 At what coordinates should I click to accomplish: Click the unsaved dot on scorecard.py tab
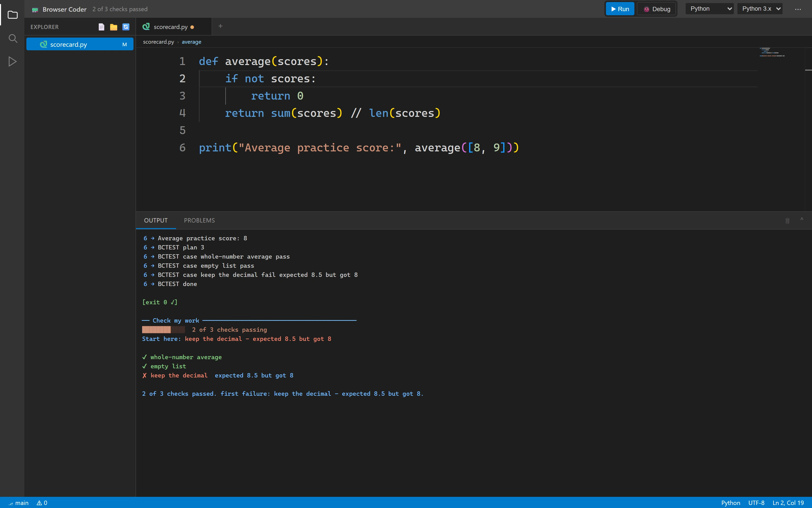[192, 27]
